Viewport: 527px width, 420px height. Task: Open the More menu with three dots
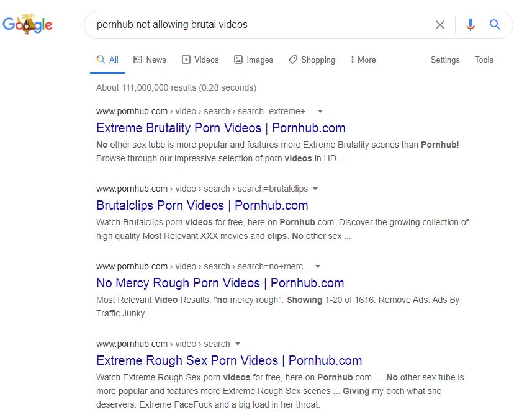click(363, 60)
